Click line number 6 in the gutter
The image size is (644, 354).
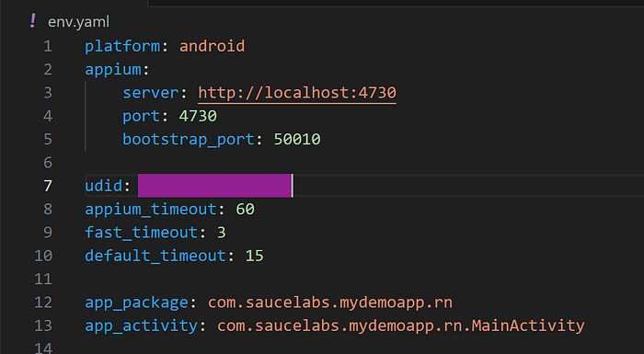coord(48,163)
